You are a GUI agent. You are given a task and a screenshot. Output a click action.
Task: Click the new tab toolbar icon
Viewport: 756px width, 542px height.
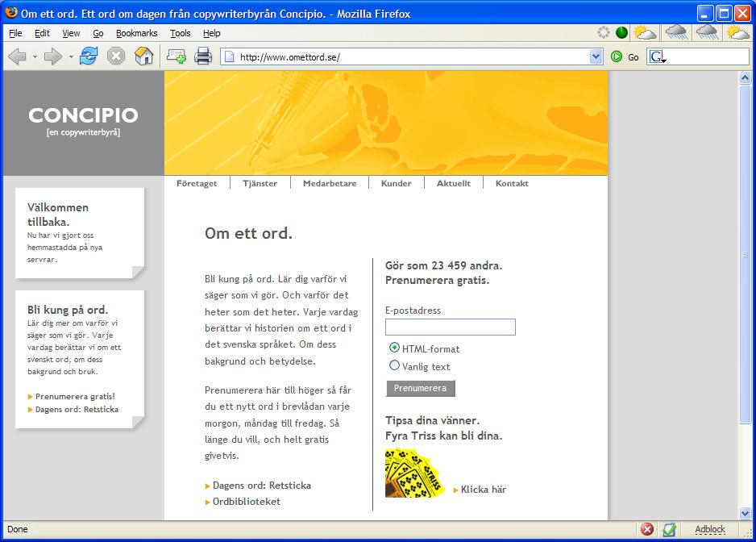pos(177,56)
